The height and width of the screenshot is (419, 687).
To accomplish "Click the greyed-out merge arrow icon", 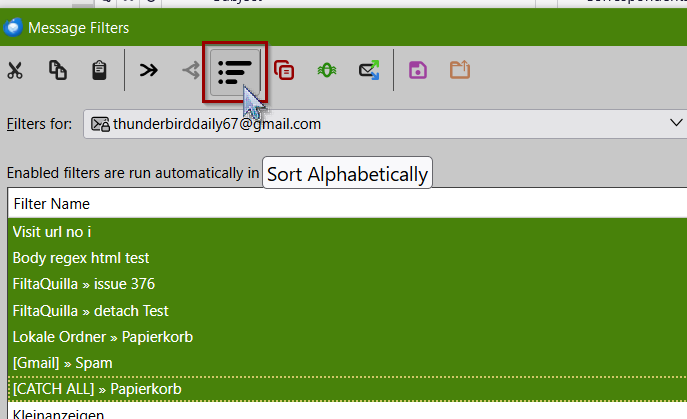I will [191, 70].
